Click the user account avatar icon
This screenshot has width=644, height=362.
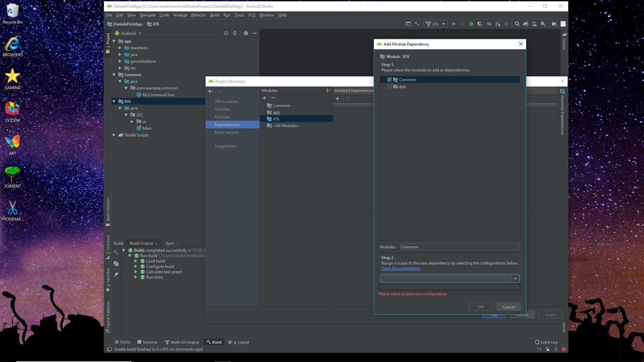tap(563, 24)
